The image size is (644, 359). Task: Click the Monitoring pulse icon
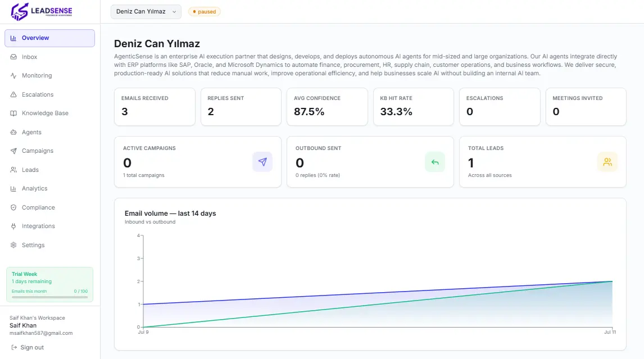tap(13, 76)
